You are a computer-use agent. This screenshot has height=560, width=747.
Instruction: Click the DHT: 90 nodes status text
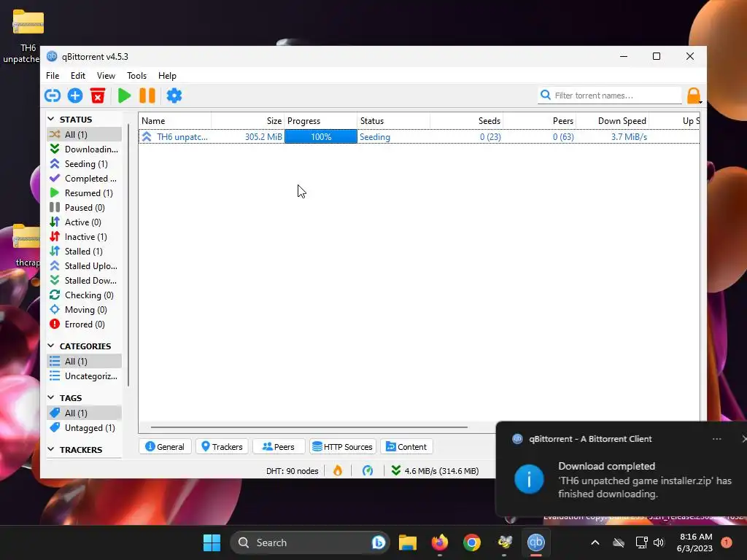click(x=292, y=471)
